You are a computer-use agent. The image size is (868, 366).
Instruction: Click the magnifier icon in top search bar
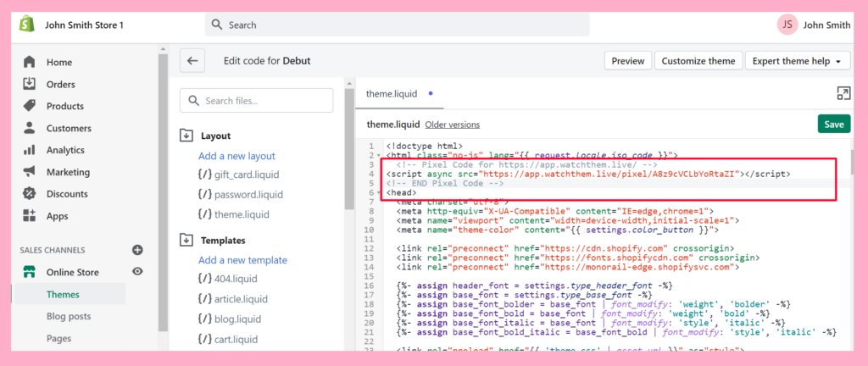pyautogui.click(x=217, y=25)
